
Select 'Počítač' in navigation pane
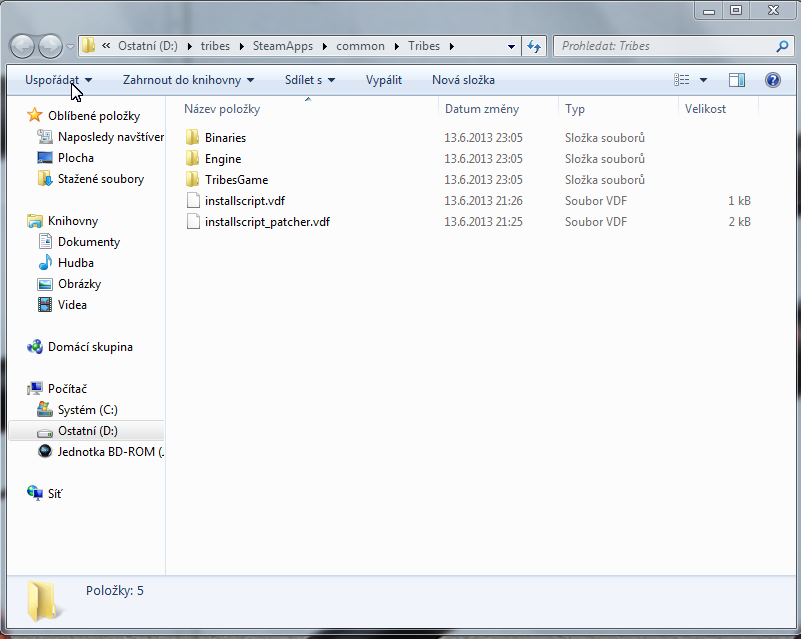pyautogui.click(x=67, y=389)
